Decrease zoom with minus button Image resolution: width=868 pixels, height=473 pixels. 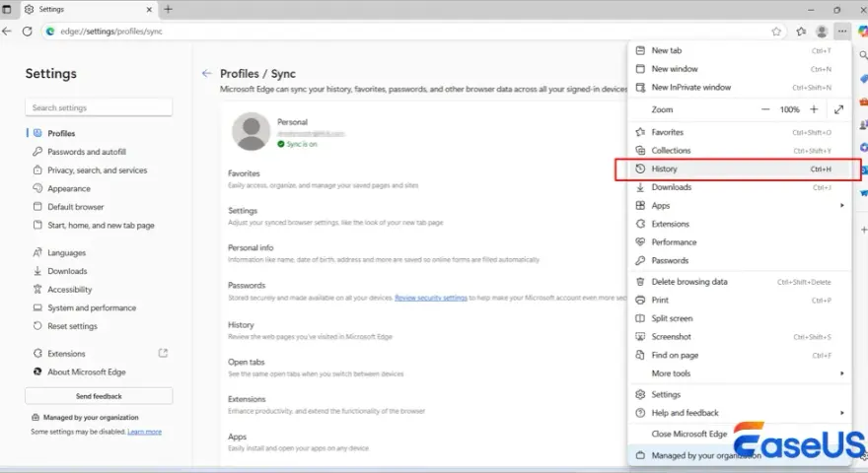[x=765, y=109]
